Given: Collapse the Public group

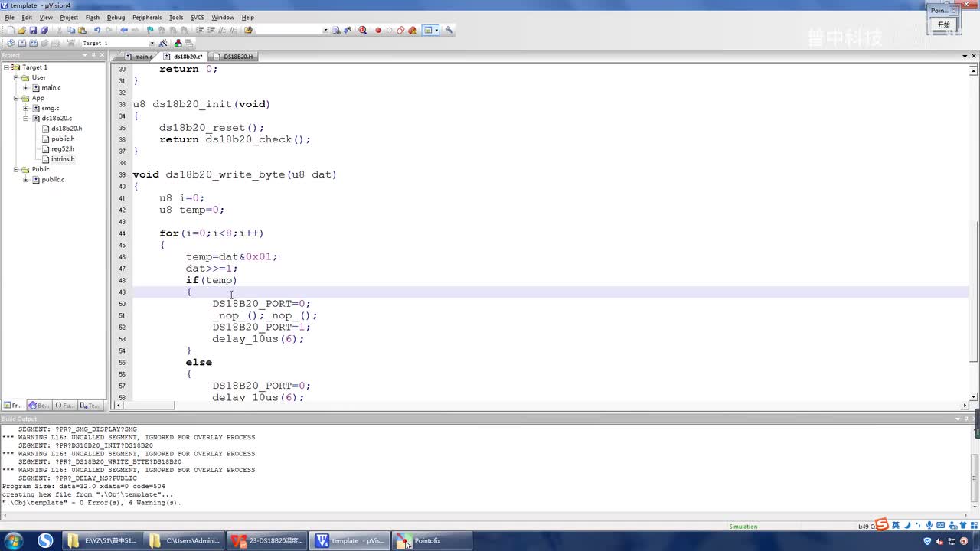Looking at the screenshot, I should pyautogui.click(x=16, y=169).
